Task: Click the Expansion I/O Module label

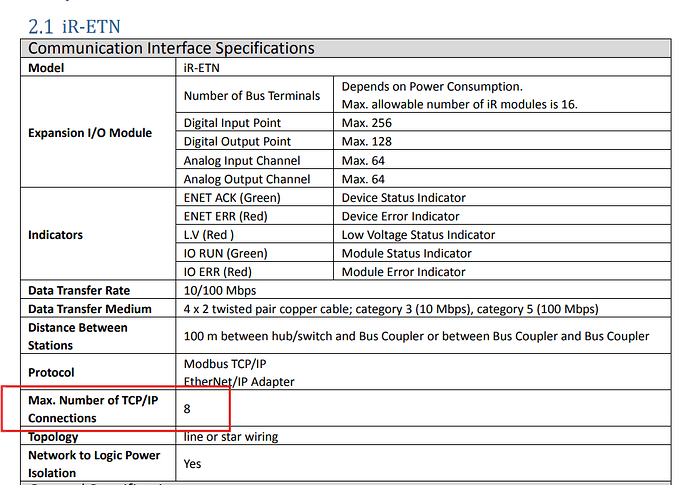Action: pyautogui.click(x=90, y=133)
